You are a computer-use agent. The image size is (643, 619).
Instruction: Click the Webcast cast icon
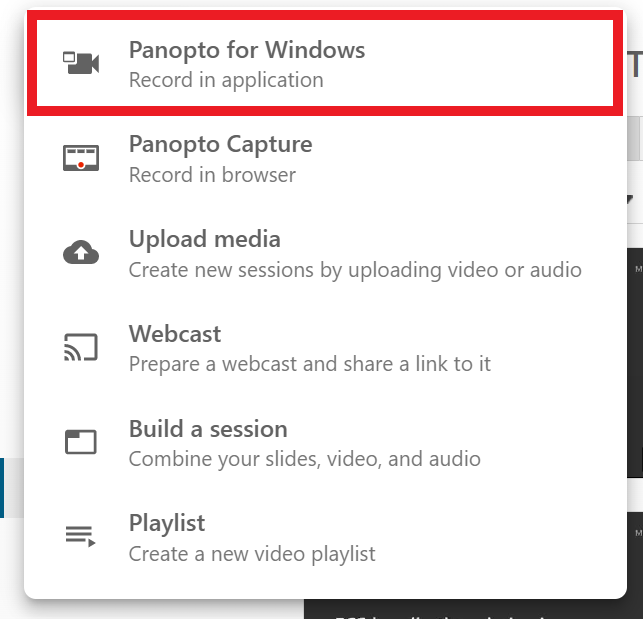pyautogui.click(x=81, y=347)
